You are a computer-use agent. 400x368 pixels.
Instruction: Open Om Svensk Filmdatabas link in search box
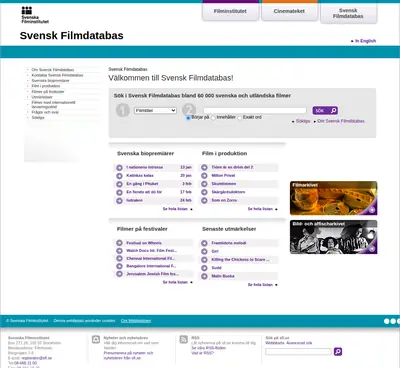click(341, 121)
